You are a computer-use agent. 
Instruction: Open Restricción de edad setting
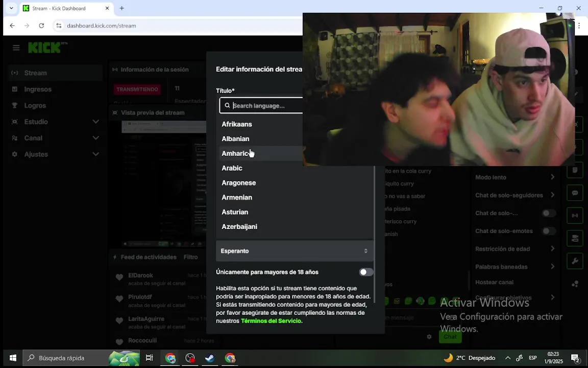coord(514,249)
